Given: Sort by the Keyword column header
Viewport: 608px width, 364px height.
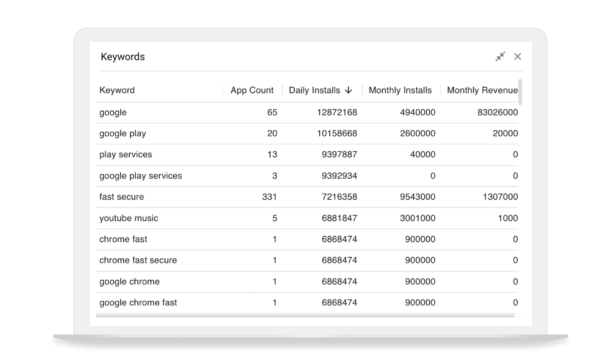Looking at the screenshot, I should pos(117,90).
